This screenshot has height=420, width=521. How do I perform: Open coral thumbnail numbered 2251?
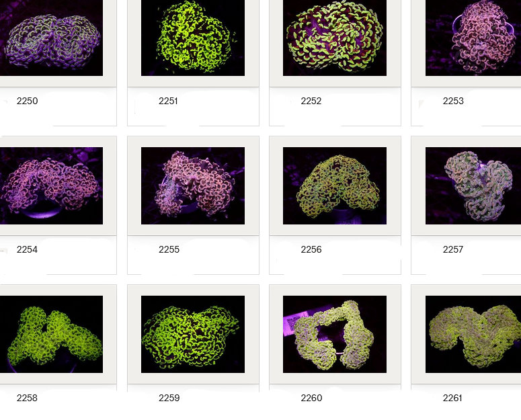coord(193,38)
